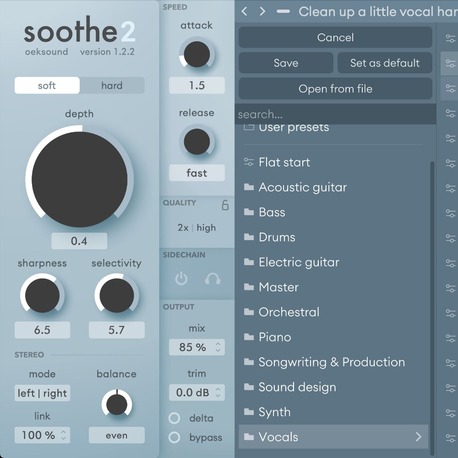458x458 pixels.
Task: Expand the Vocals folder chevron
Action: click(418, 437)
